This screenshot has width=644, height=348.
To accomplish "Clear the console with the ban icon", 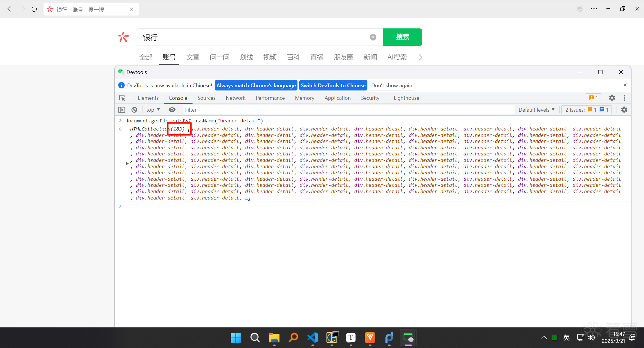I will pos(134,110).
